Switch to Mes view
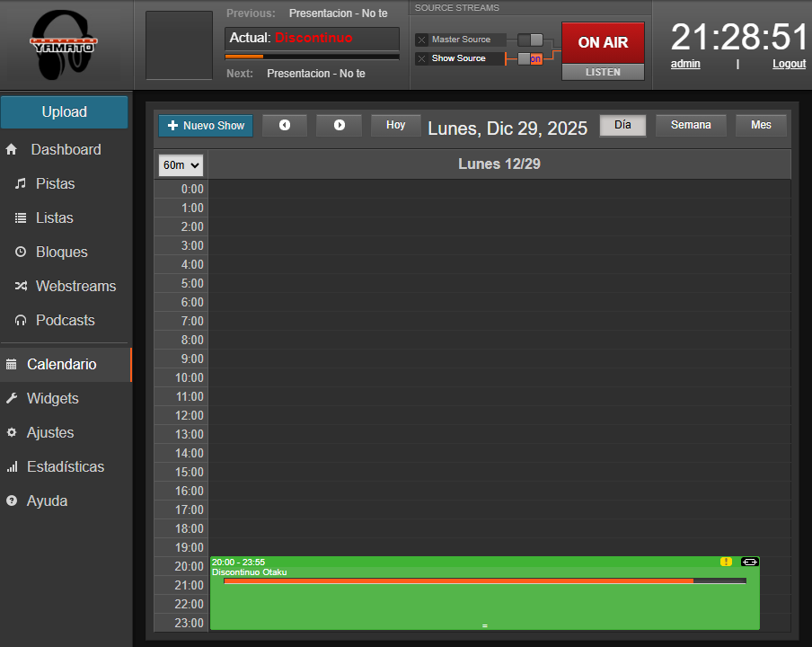This screenshot has height=647, width=812. [x=761, y=126]
